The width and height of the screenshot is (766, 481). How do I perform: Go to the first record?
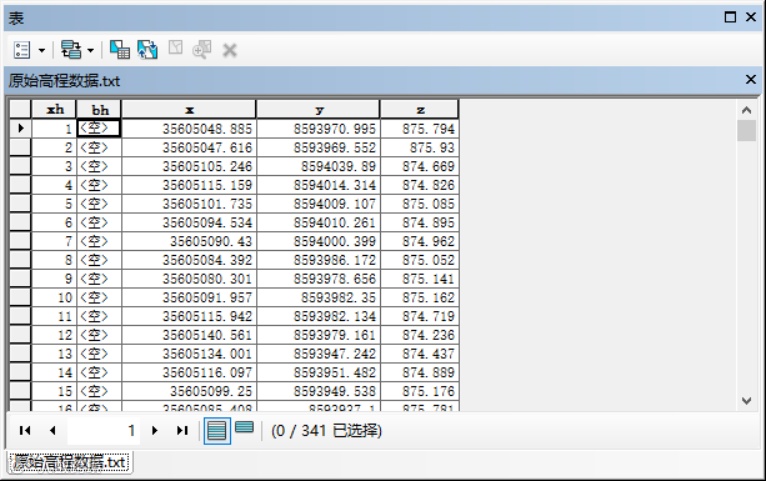(25, 430)
